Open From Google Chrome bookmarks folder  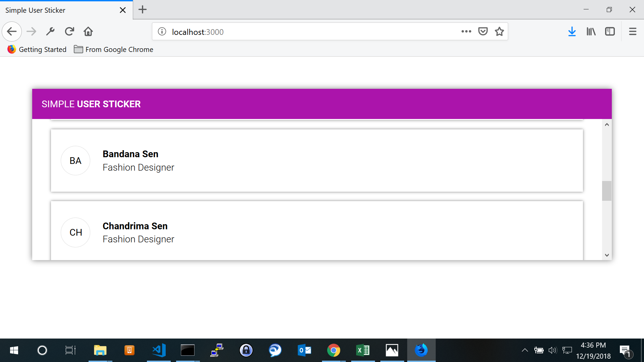[x=113, y=50]
